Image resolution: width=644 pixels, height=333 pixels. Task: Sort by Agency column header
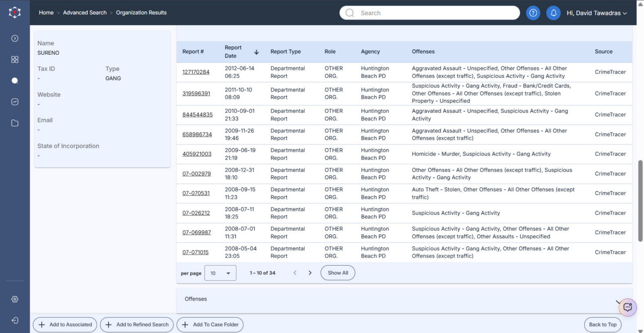[x=370, y=52]
